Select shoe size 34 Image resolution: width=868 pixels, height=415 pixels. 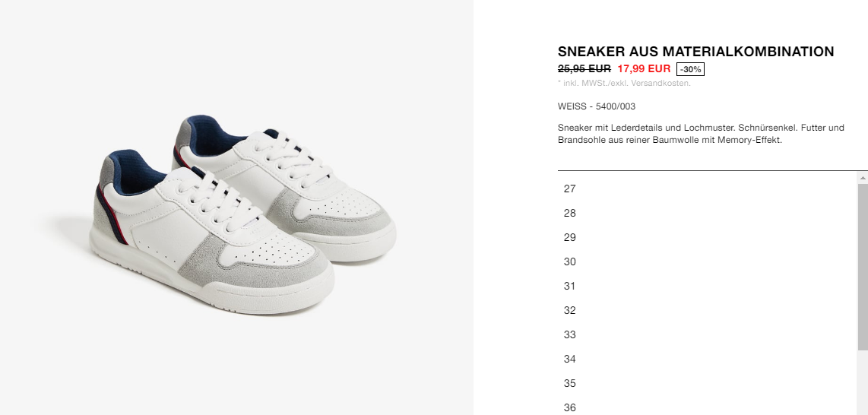pyautogui.click(x=708, y=359)
